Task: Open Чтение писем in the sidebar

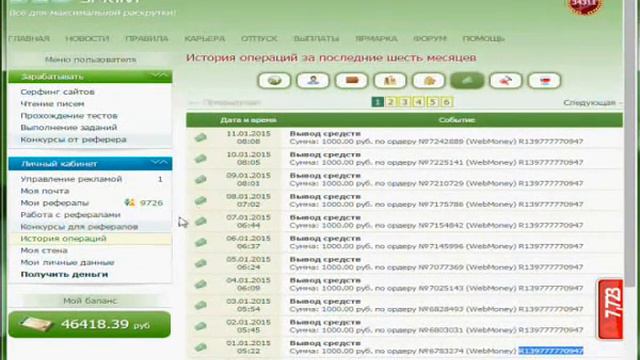Action: click(52, 104)
